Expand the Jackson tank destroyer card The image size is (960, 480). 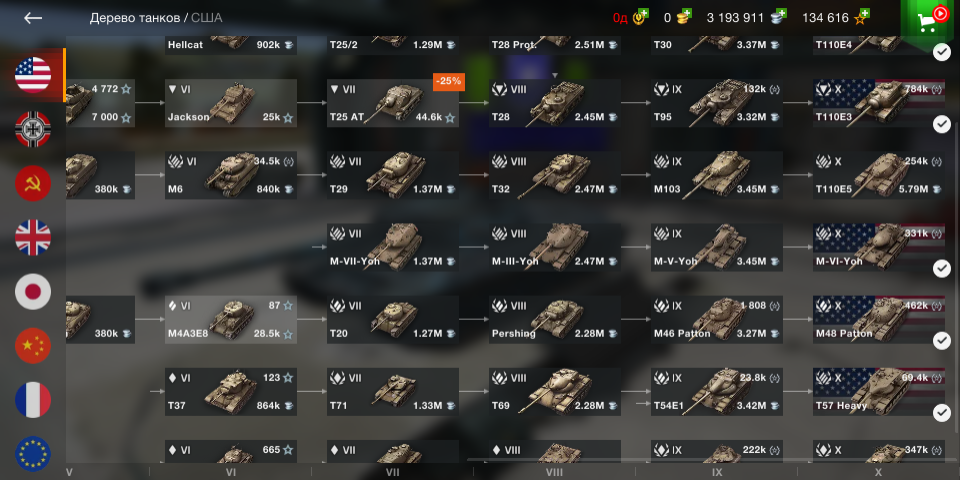point(231,103)
